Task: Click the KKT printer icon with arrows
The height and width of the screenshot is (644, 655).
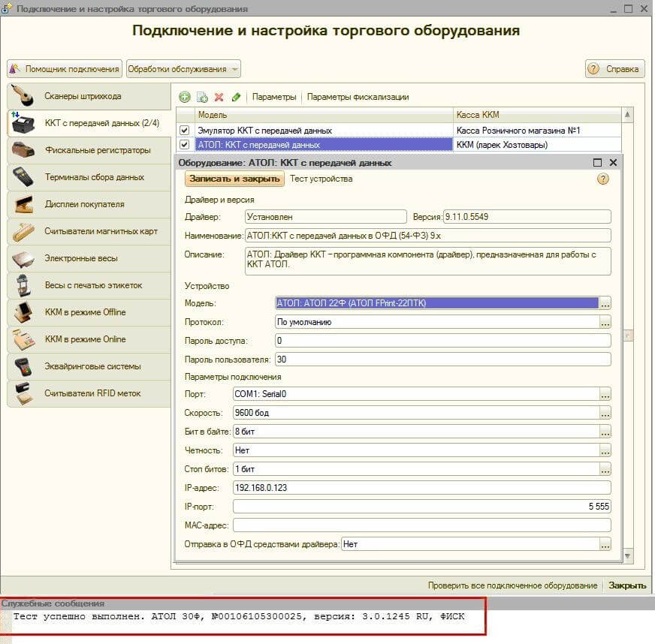Action: tap(23, 122)
